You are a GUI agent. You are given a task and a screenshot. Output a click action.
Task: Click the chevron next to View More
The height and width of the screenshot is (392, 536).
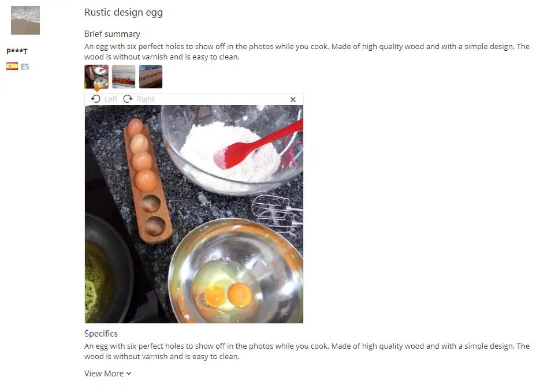tap(129, 374)
